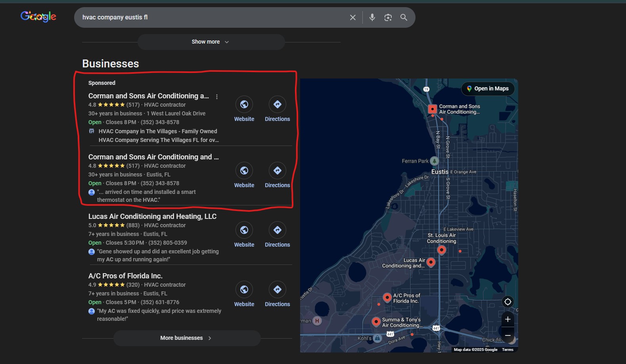Image resolution: width=626 pixels, height=364 pixels.
Task: Click in the hvac company search field
Action: tap(210, 17)
